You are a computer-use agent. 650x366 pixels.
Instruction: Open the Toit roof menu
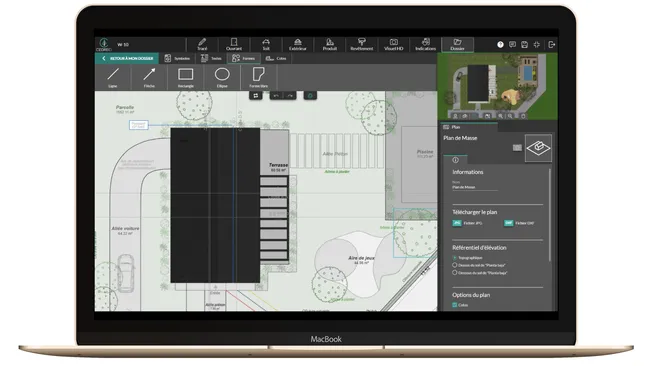[x=266, y=44]
